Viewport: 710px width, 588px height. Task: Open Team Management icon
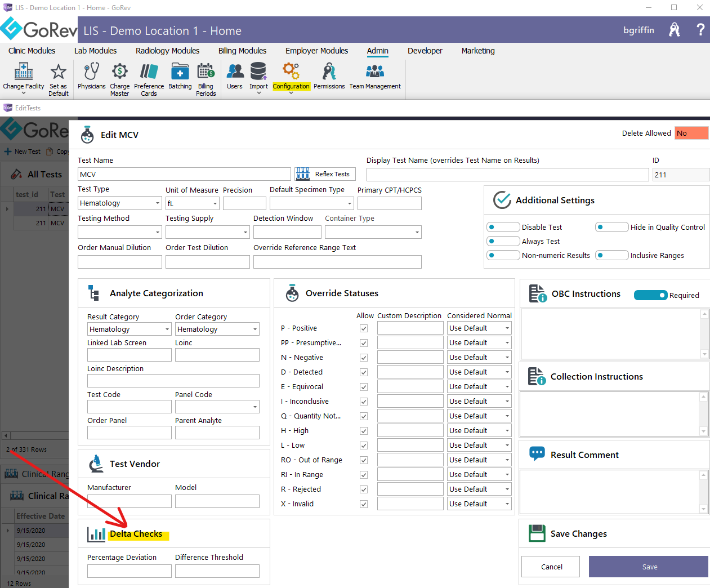click(x=375, y=72)
